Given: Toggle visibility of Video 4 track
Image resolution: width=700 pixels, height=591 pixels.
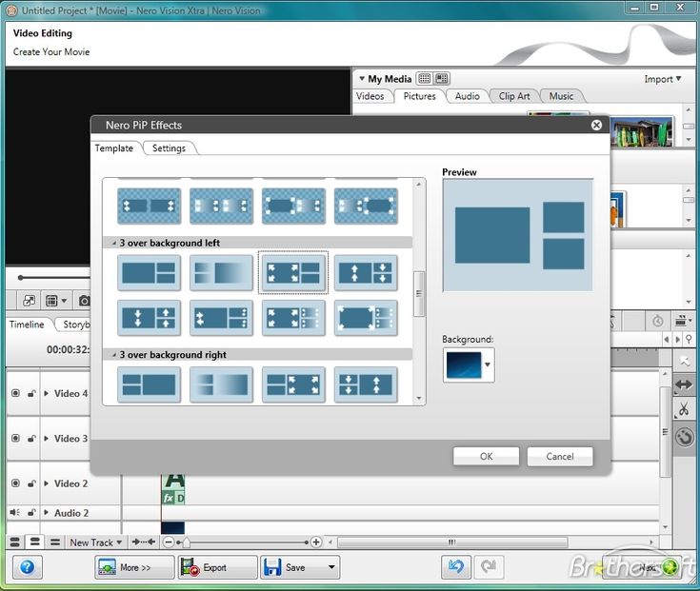Looking at the screenshot, I should coord(15,393).
